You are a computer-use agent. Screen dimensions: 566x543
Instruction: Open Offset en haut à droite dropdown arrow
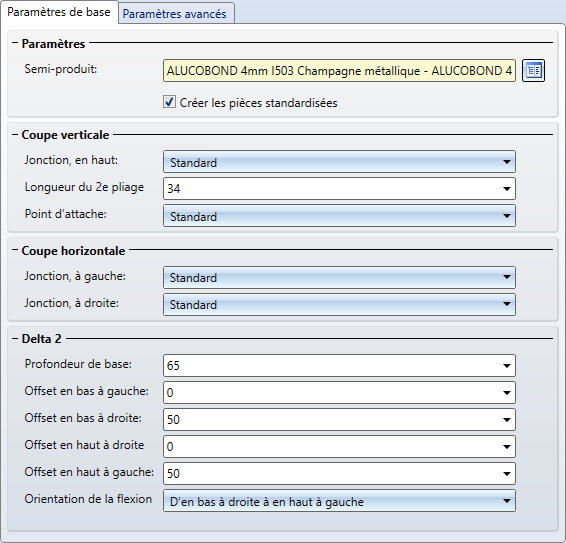click(506, 447)
